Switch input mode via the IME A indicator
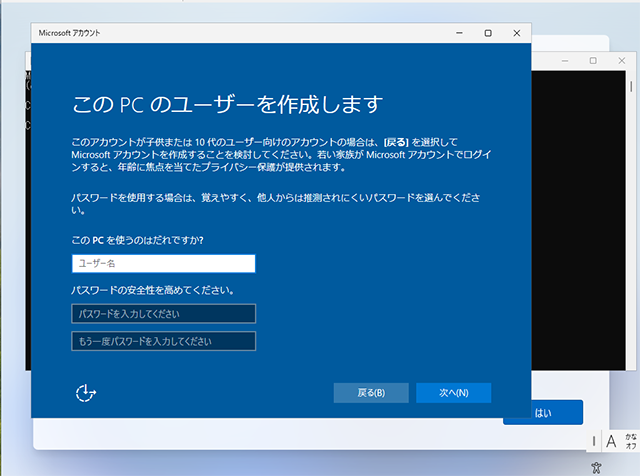Screen dimensions: 640x476 (x=611, y=441)
